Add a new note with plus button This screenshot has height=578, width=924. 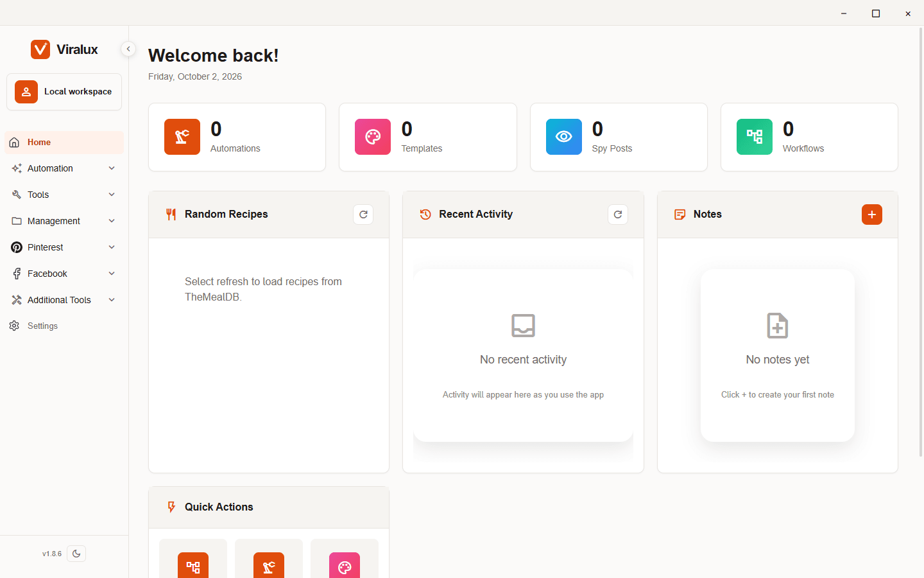click(872, 215)
